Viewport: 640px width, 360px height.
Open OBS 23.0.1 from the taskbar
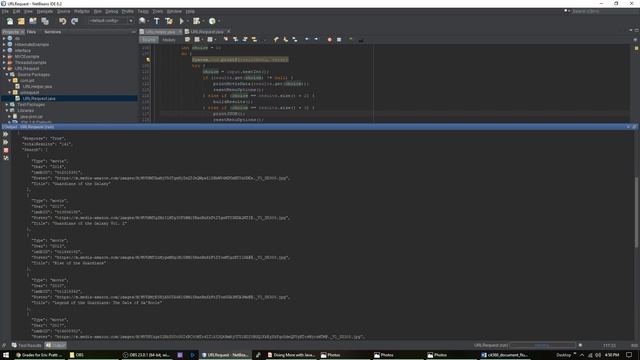point(147,355)
